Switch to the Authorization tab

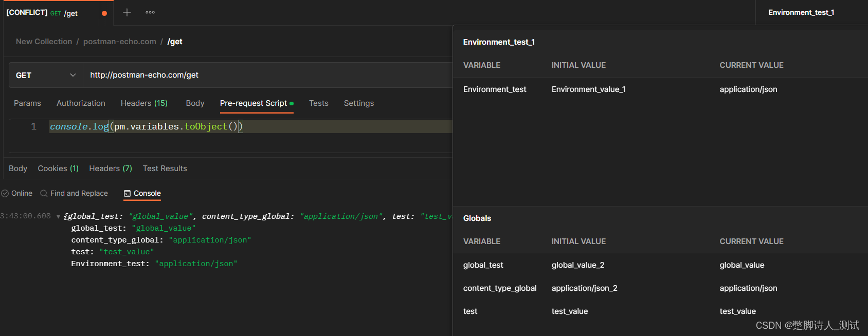81,103
